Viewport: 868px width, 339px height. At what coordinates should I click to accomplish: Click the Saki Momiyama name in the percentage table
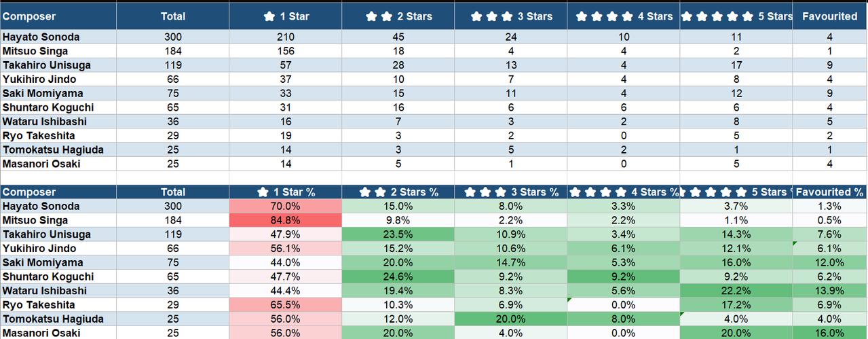(43, 262)
